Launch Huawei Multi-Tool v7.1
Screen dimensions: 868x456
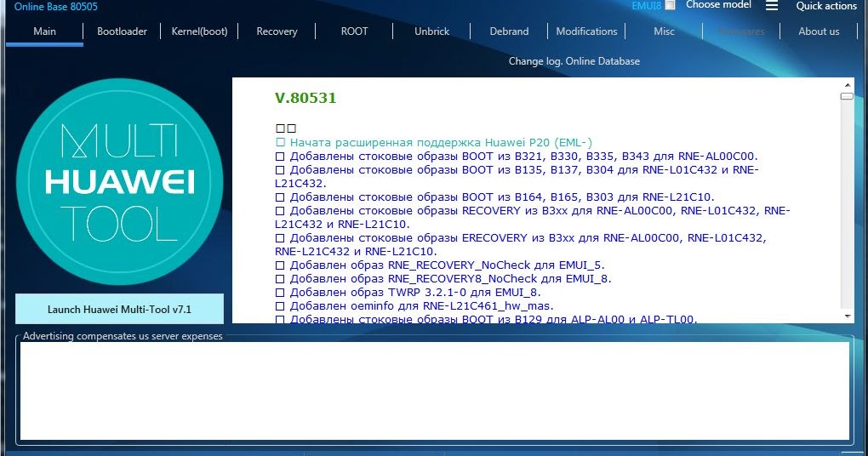click(x=120, y=309)
